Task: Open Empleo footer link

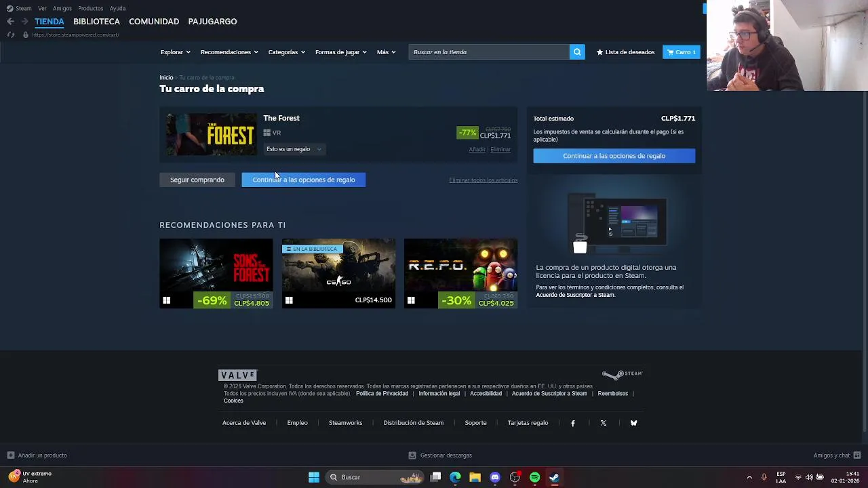Action: pos(297,423)
